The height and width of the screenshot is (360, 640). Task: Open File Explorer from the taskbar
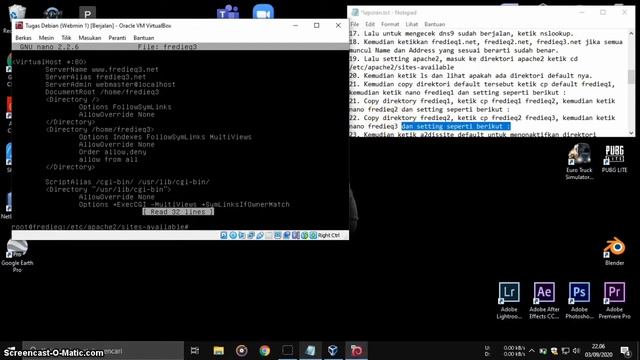coord(219,351)
